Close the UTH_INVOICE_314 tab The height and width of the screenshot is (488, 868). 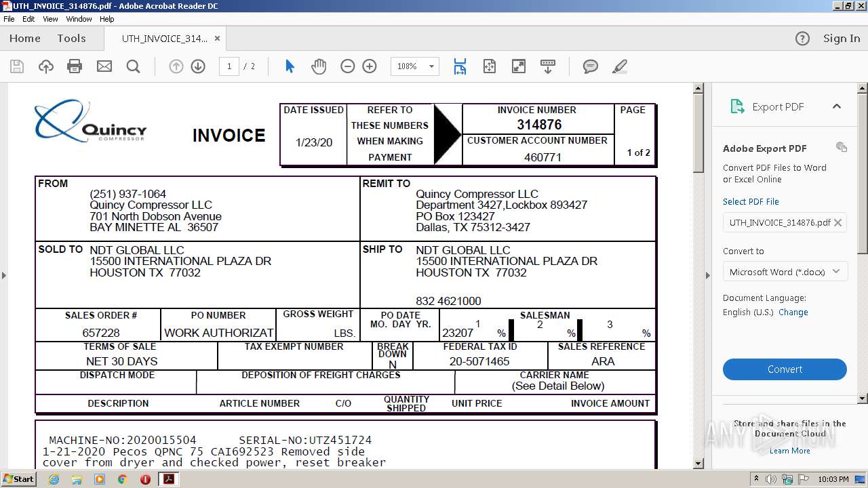(x=217, y=39)
